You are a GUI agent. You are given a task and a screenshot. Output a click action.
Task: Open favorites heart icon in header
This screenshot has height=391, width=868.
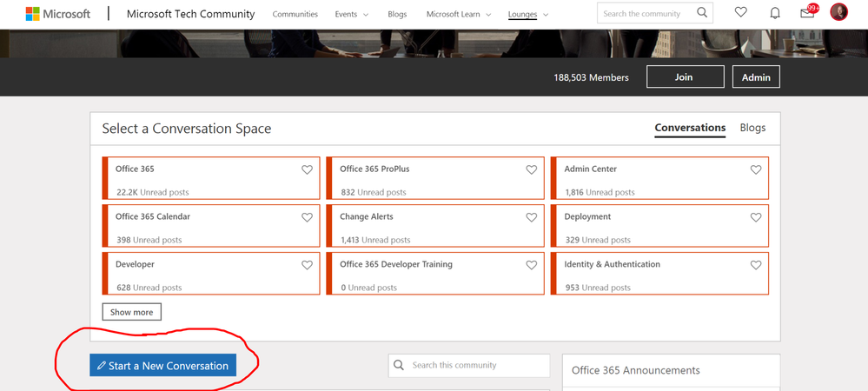coord(740,11)
